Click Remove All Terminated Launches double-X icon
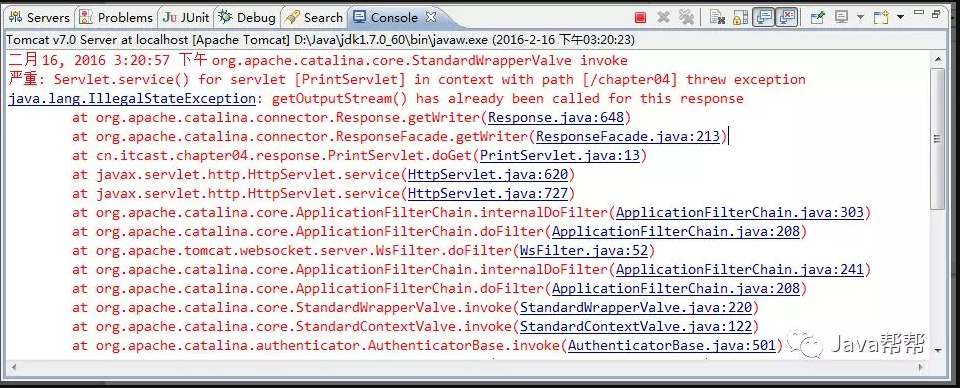The height and width of the screenshot is (388, 960). point(686,17)
